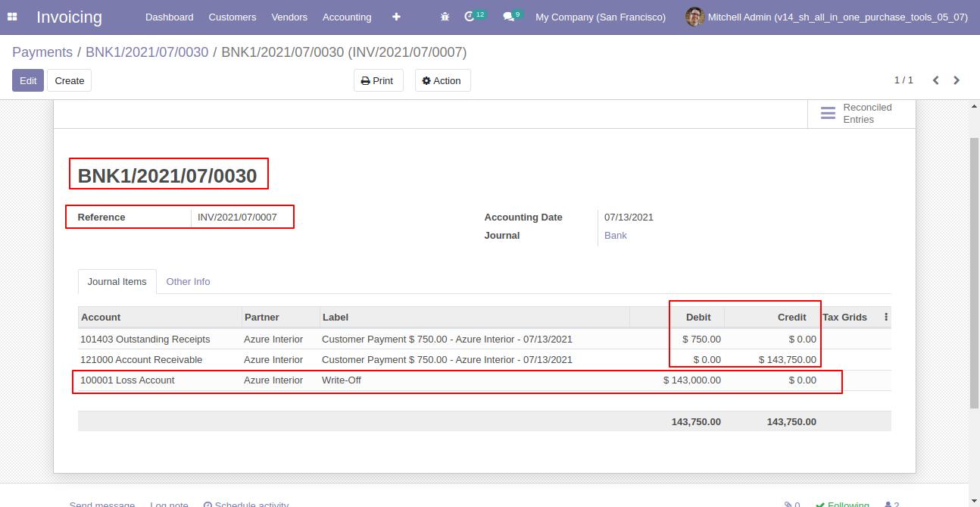Click Azure Interior in Loss Account row

pyautogui.click(x=273, y=380)
